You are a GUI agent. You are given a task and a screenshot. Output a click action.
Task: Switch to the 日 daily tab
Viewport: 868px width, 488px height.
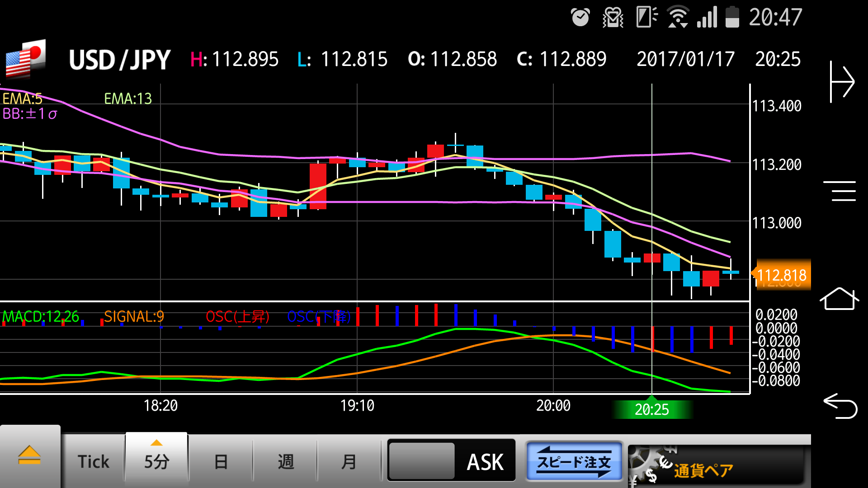[x=221, y=462]
